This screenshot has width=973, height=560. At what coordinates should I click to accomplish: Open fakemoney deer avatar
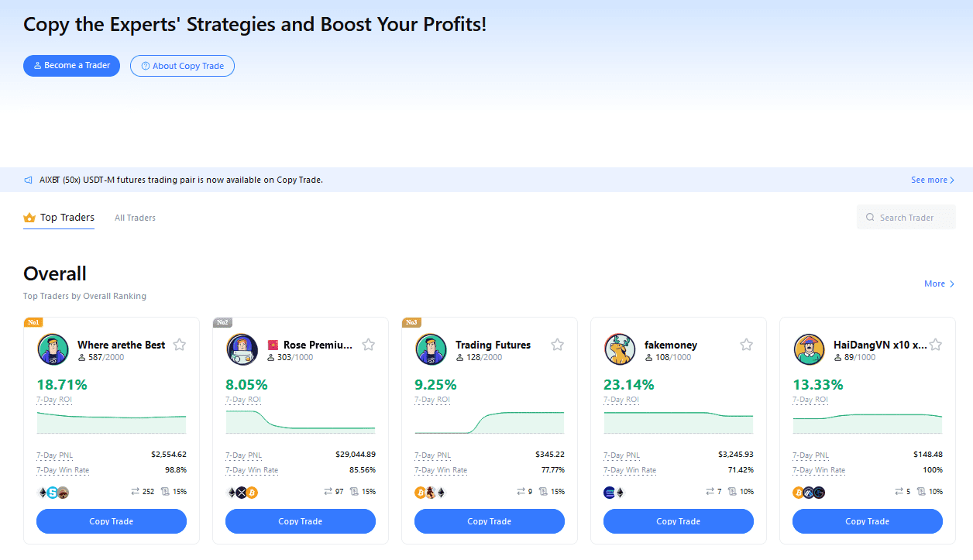click(620, 349)
